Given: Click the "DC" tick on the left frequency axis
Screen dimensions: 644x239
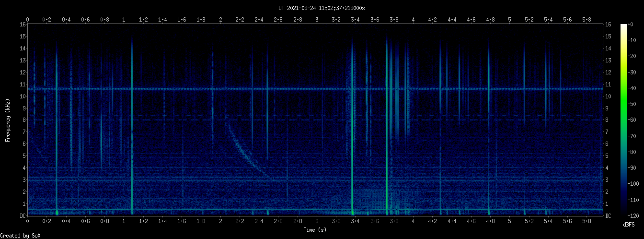Looking at the screenshot, I should pyautogui.click(x=23, y=215).
